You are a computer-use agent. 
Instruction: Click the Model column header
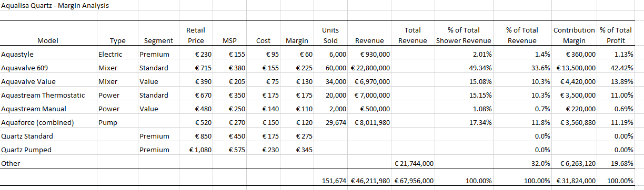click(x=48, y=40)
